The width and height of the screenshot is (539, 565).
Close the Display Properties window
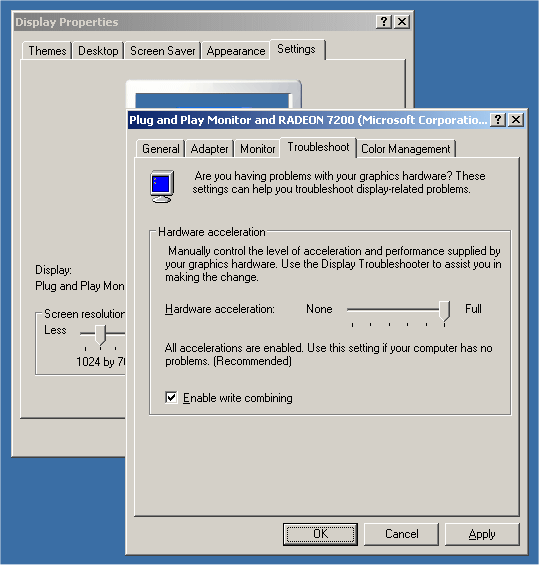[x=402, y=22]
